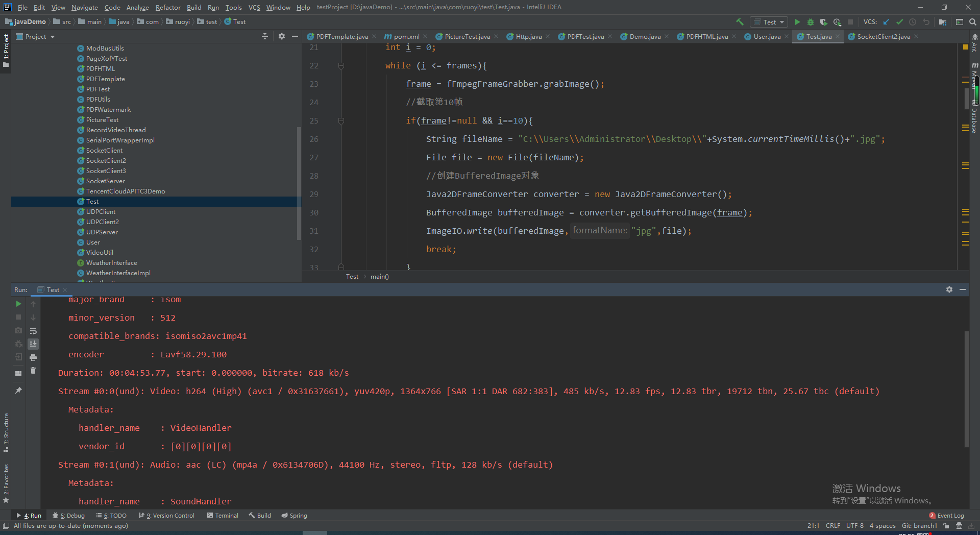Open the Run Anything window icon
Screen dimensions: 980x535
(x=960, y=22)
